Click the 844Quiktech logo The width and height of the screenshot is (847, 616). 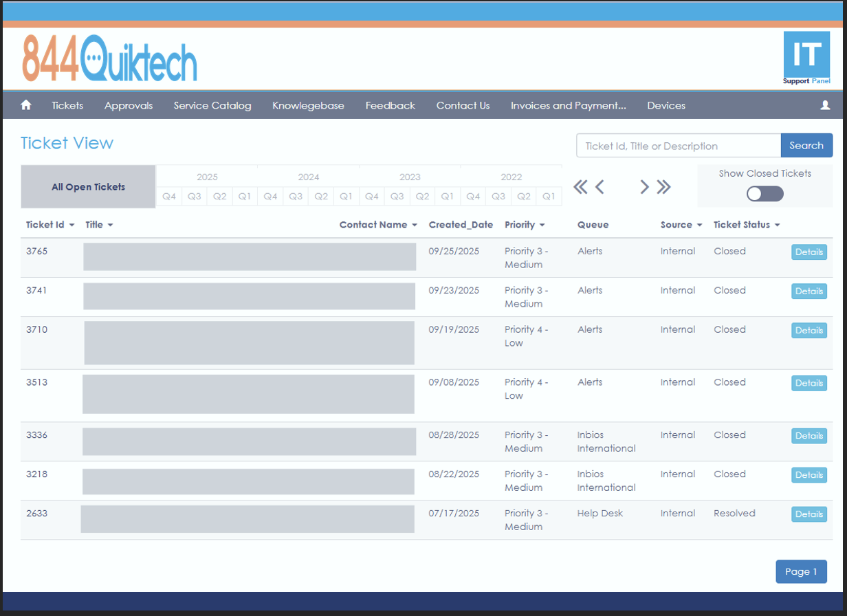[110, 58]
